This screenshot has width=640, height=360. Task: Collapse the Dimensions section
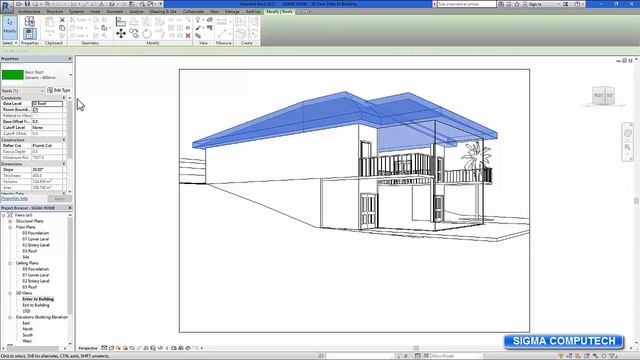[x=64, y=164]
